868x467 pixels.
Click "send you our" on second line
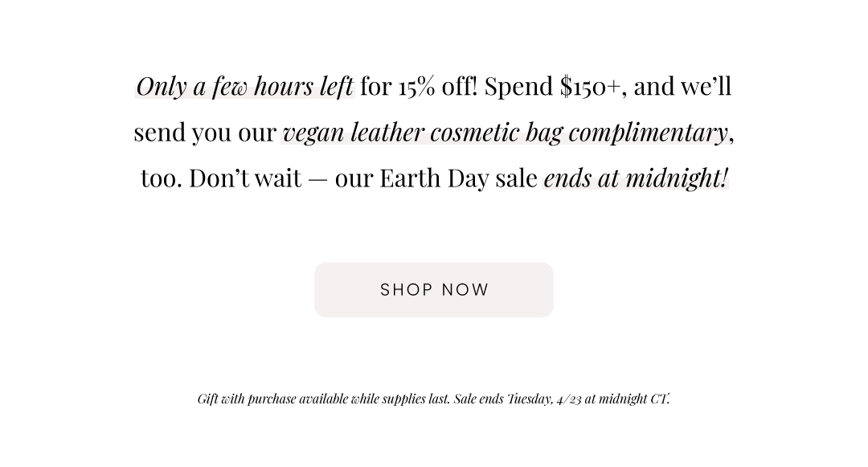point(205,133)
